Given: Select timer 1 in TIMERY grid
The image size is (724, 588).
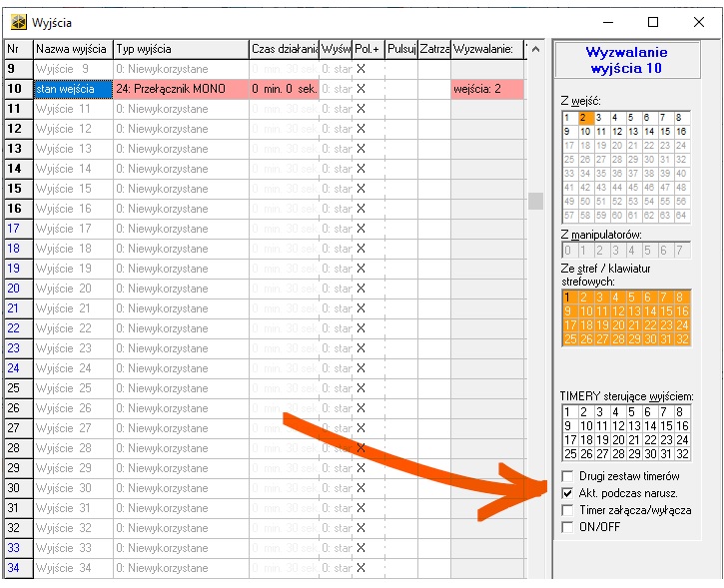Looking at the screenshot, I should pyautogui.click(x=569, y=412).
